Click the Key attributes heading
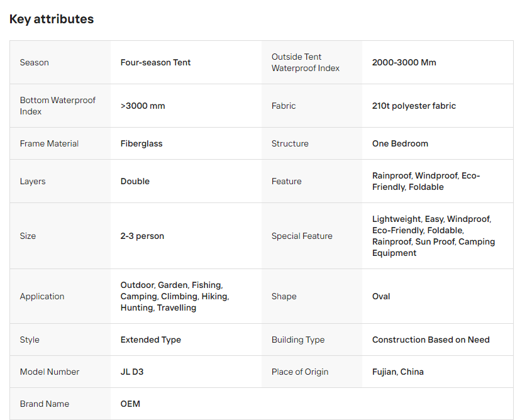532x420 pixels. (52, 19)
